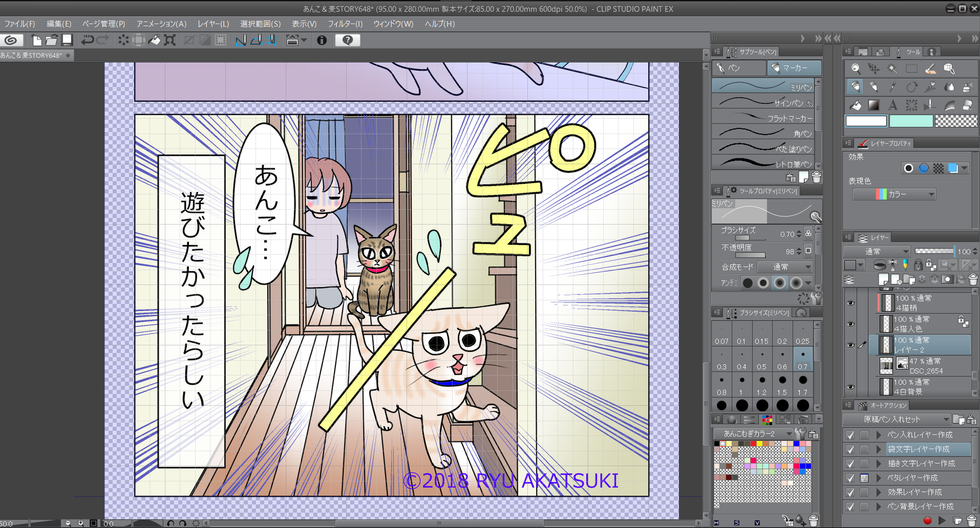The image size is (980, 528).
Task: Select the Operation object cube tool
Action: click(x=949, y=69)
